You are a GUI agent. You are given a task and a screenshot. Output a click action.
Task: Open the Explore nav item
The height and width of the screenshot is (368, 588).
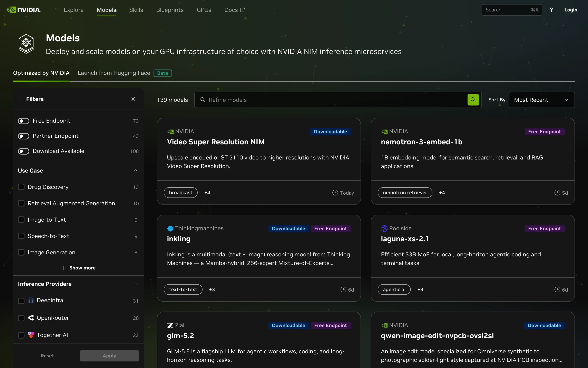(73, 10)
